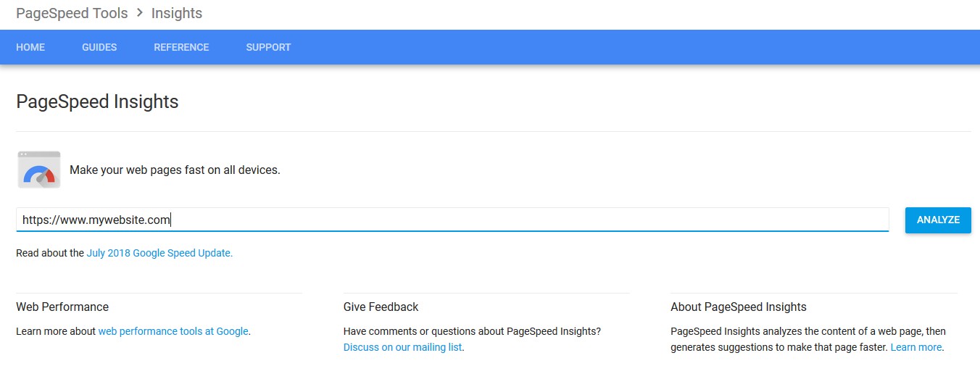This screenshot has height=366, width=980.
Task: Go to the HOME navigation tab
Action: 30,47
